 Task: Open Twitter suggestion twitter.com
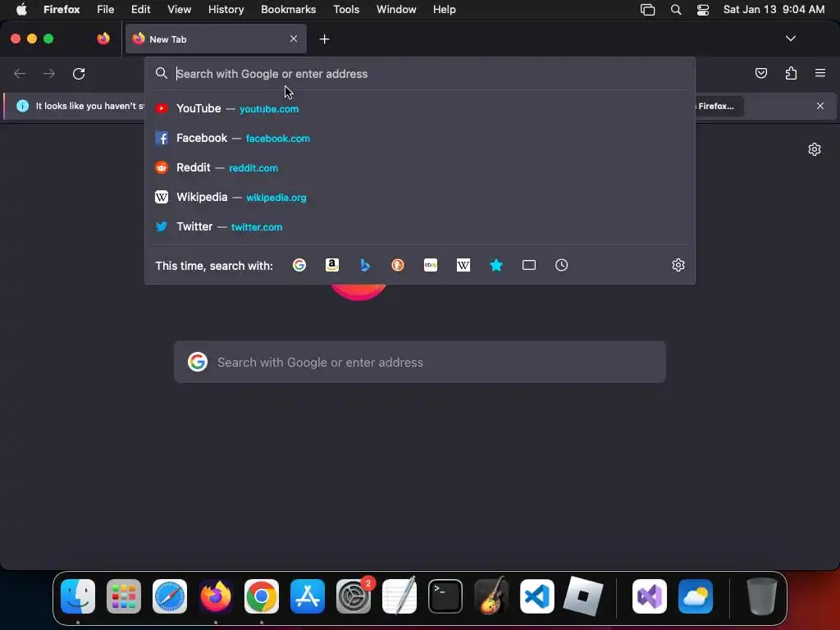click(x=420, y=226)
